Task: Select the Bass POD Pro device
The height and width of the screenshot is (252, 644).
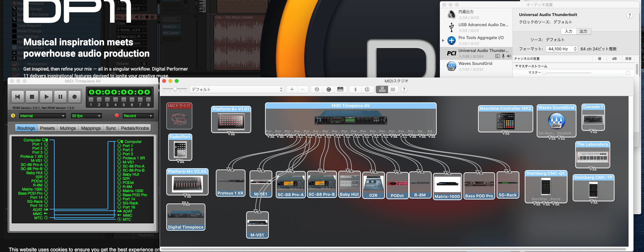Action: (479, 186)
